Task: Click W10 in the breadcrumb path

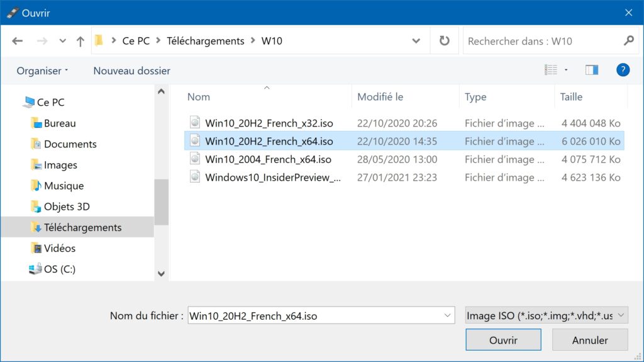Action: pos(272,41)
